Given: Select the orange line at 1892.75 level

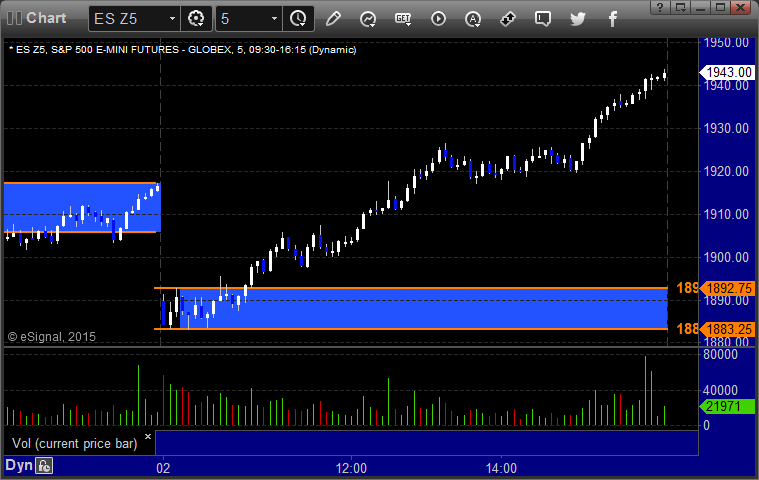Looking at the screenshot, I should pyautogui.click(x=410, y=288).
